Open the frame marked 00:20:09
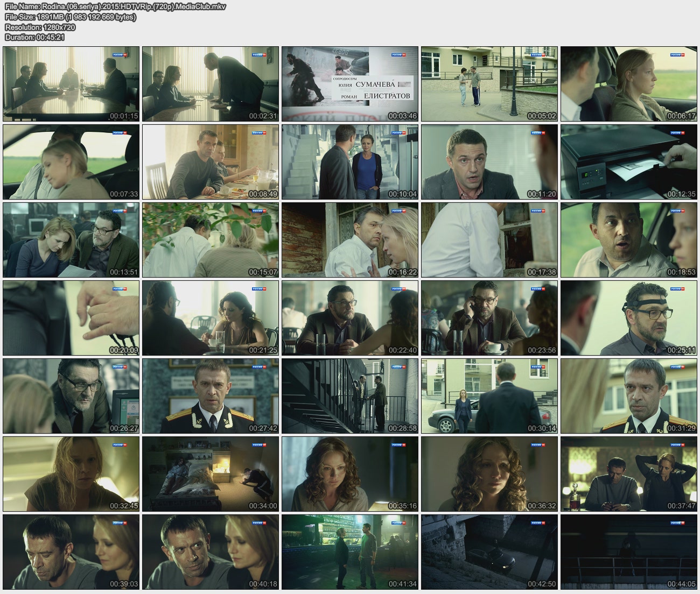This screenshot has height=594, width=700. 71,318
